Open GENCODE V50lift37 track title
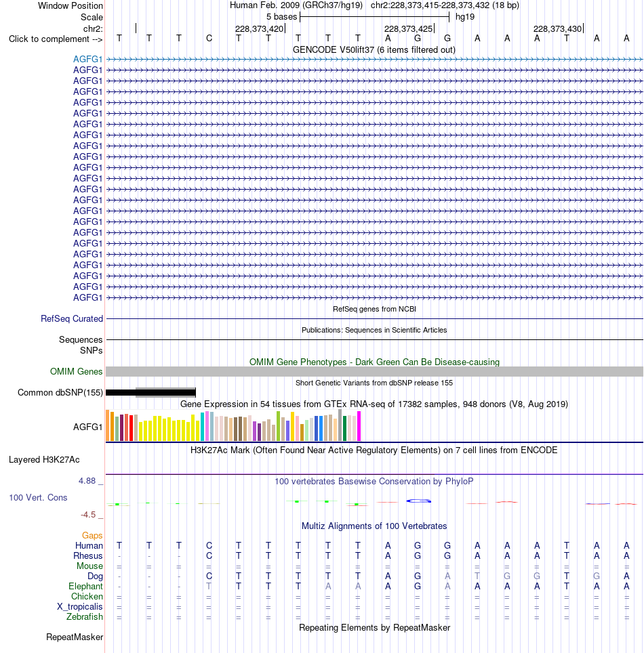The image size is (644, 653). [x=374, y=49]
